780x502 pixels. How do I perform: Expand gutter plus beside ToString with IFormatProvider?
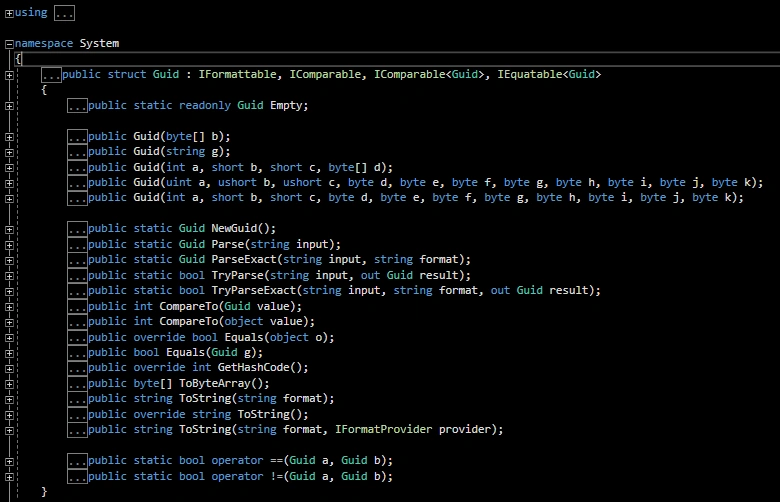9,430
